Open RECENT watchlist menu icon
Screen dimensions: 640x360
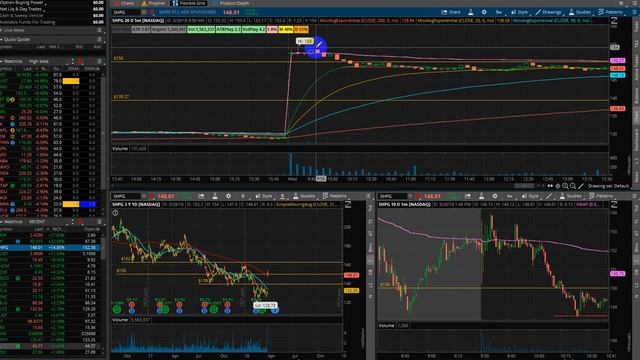99,222
